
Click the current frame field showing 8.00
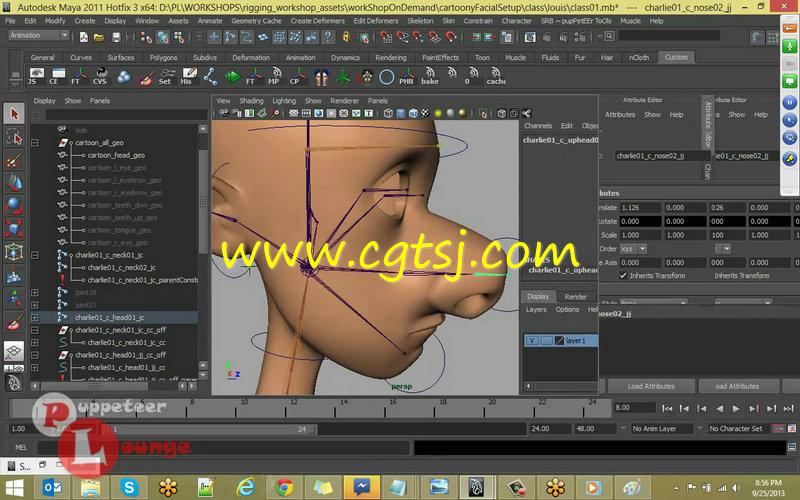point(634,408)
